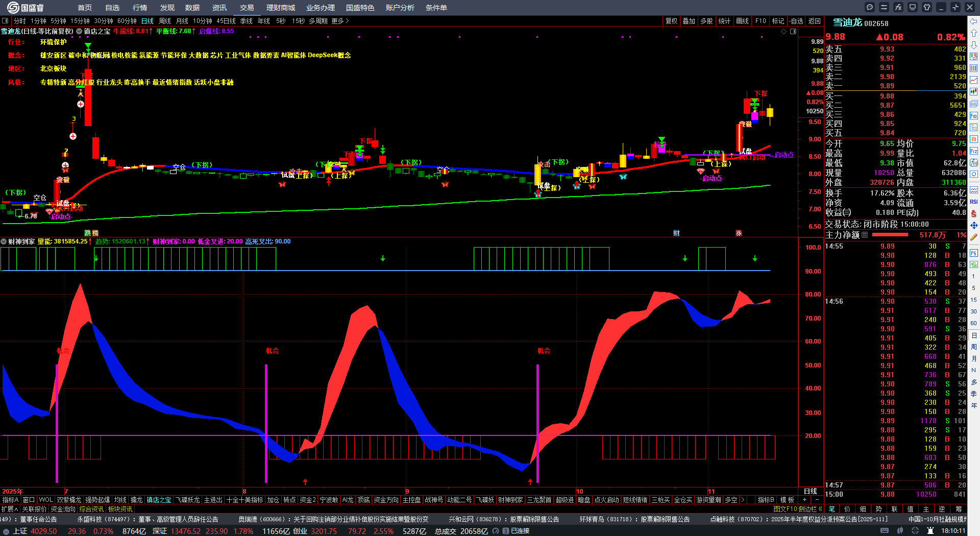The height and width of the screenshot is (536, 980).
Task: Open the 板块资讯 sector news tab
Action: tap(120, 509)
